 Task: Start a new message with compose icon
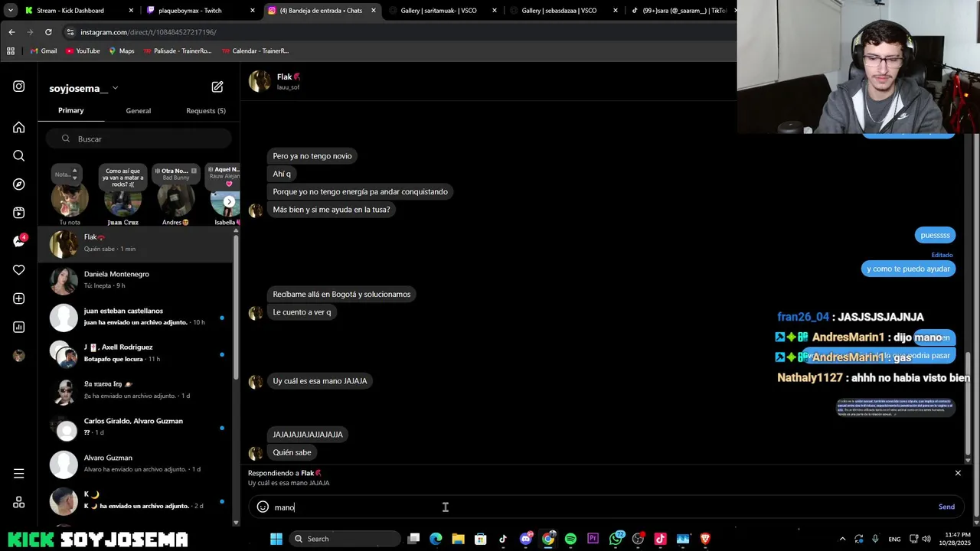(x=217, y=87)
